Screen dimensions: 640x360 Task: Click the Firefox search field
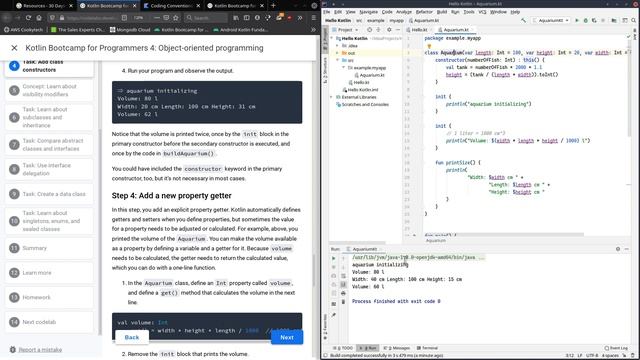click(205, 18)
